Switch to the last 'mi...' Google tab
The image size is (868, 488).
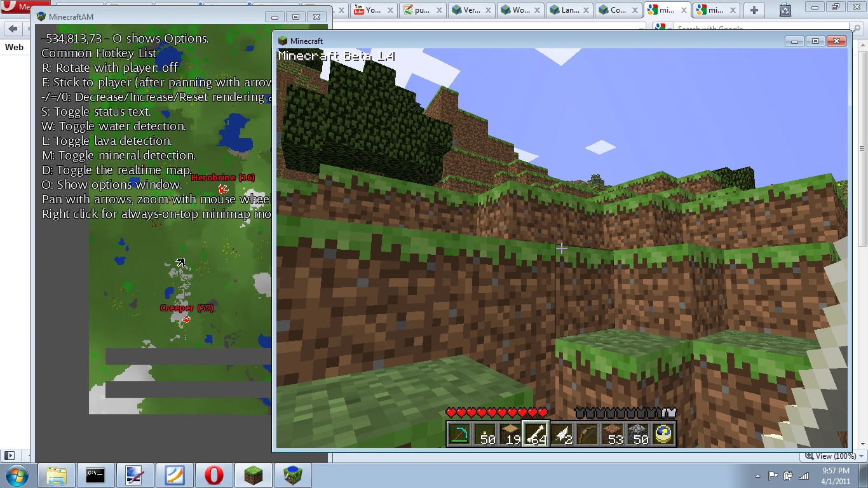(x=717, y=10)
